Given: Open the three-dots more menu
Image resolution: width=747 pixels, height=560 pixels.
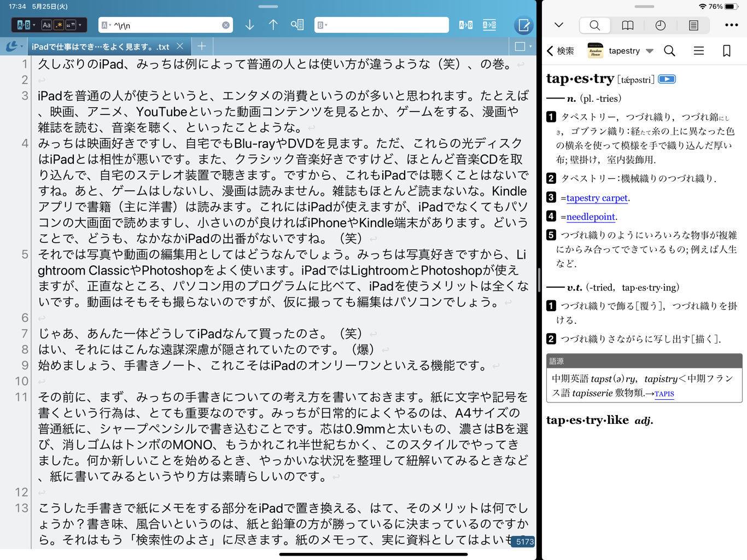Looking at the screenshot, I should [x=731, y=25].
